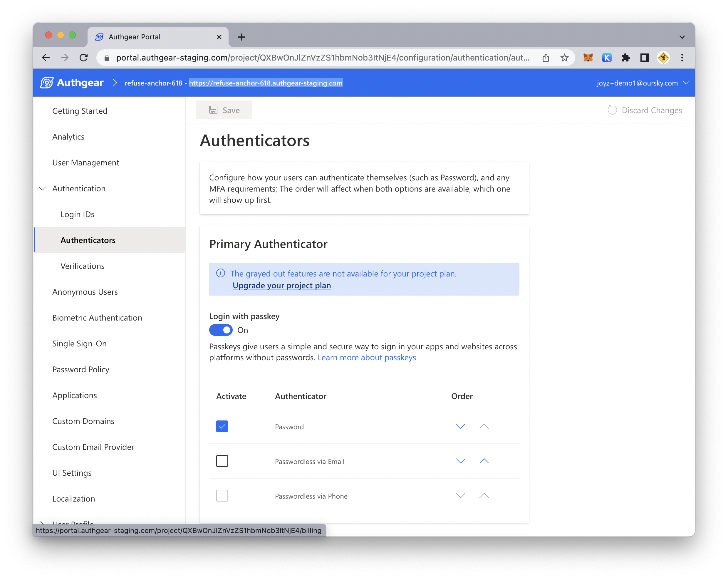Click the browser share icon
The width and height of the screenshot is (728, 580).
(546, 58)
